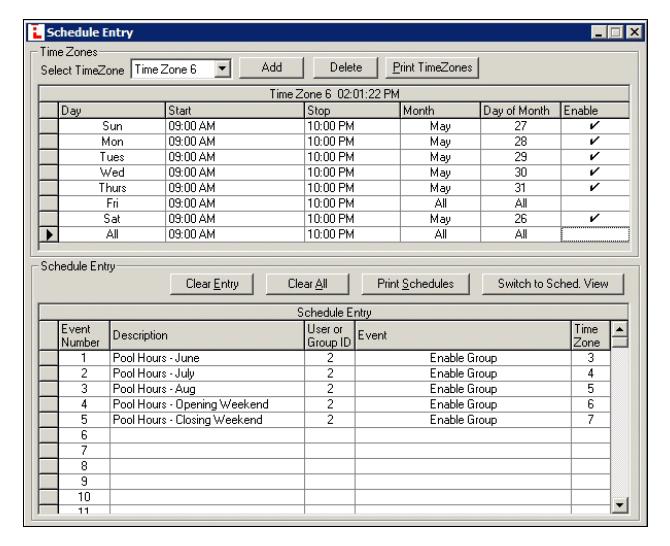Click Event Number 8 cell

click(84, 466)
